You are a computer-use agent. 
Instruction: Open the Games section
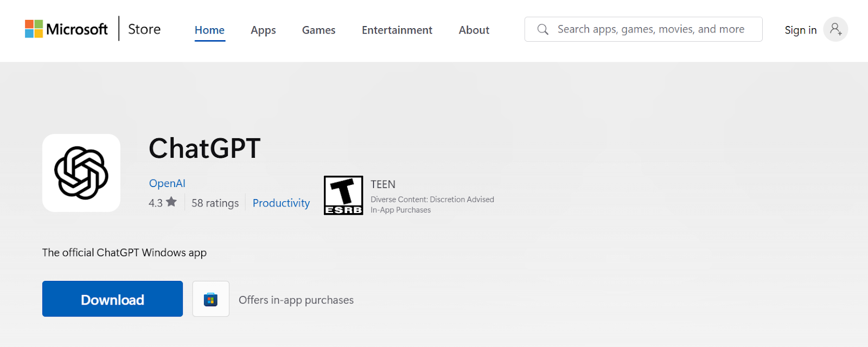318,30
